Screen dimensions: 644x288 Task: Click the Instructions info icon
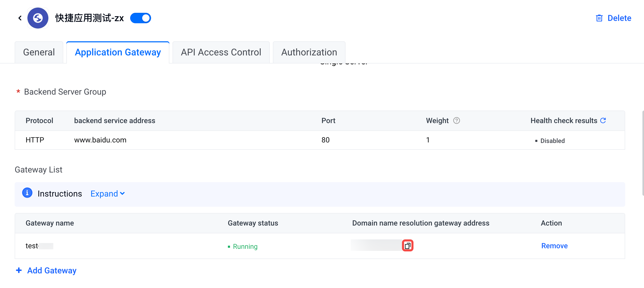pos(27,193)
